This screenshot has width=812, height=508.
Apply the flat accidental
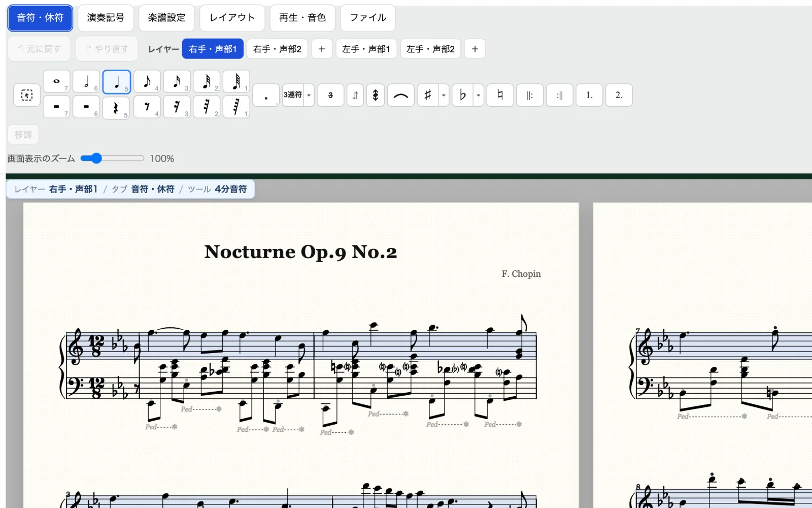(x=463, y=95)
